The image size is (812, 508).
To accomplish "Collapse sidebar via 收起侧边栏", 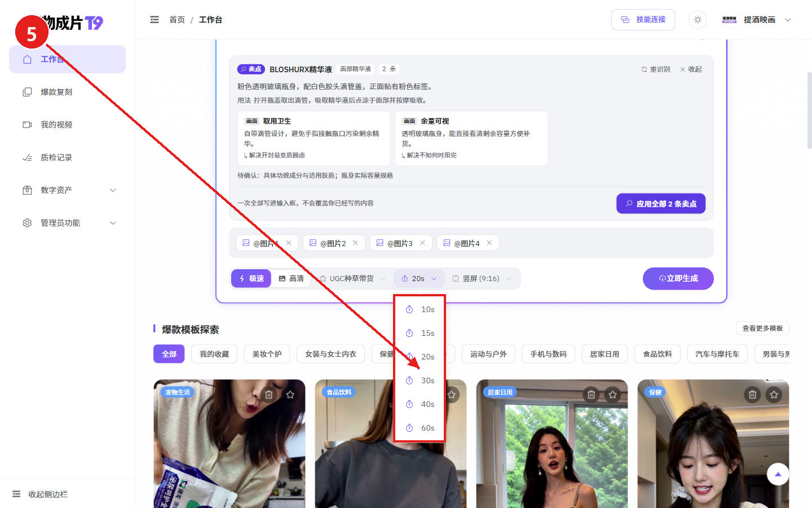I will coord(40,494).
